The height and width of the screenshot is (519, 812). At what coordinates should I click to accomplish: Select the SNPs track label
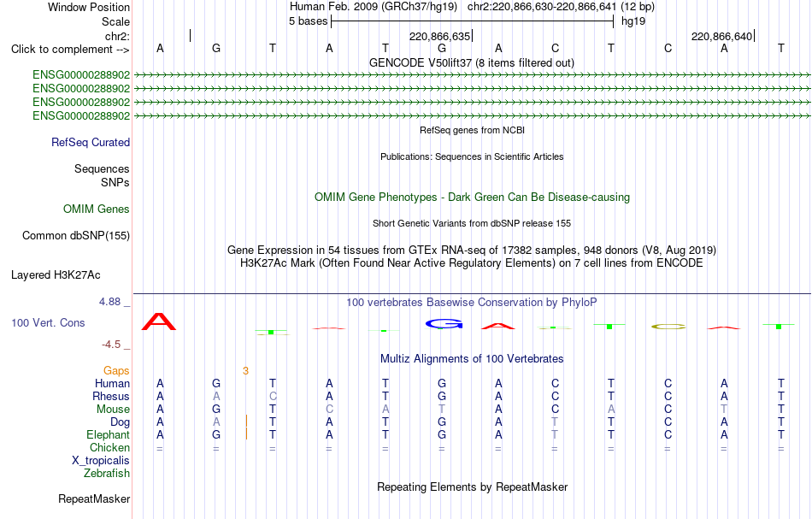coord(115,182)
